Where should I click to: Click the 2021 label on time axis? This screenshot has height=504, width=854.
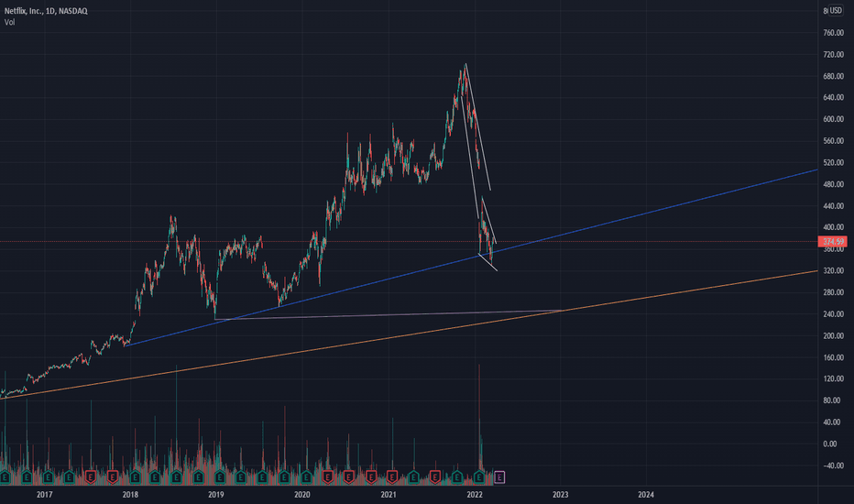coord(389,495)
